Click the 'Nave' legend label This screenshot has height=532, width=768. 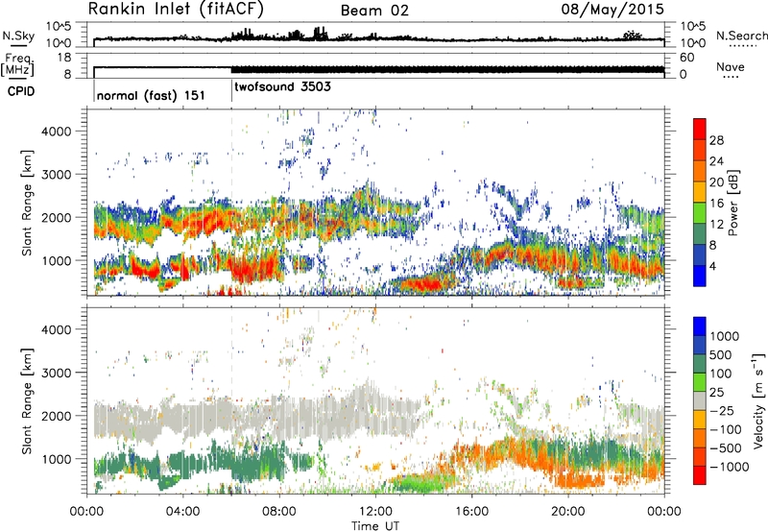tap(731, 66)
